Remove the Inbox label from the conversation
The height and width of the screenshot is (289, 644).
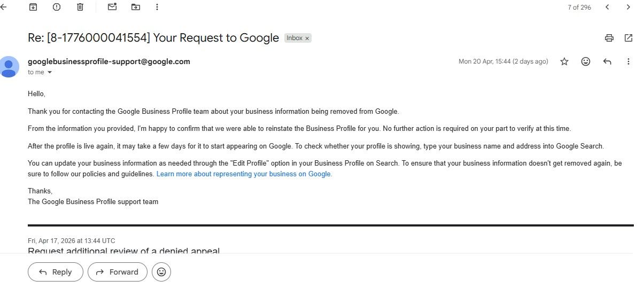[307, 38]
